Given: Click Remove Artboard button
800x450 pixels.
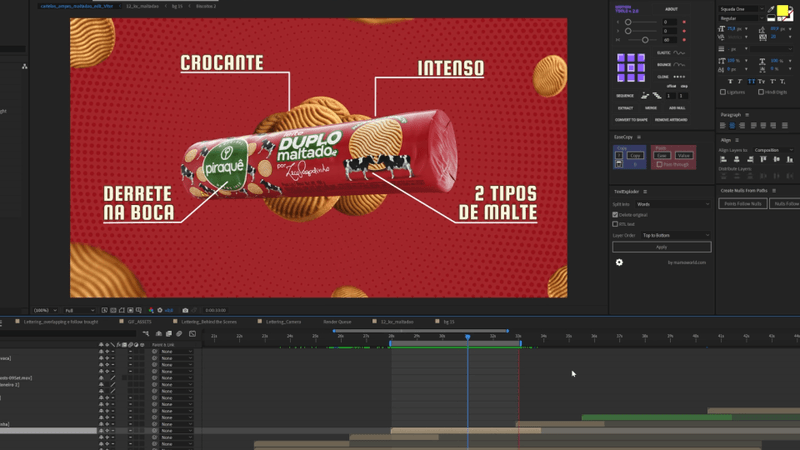Looking at the screenshot, I should [x=671, y=120].
